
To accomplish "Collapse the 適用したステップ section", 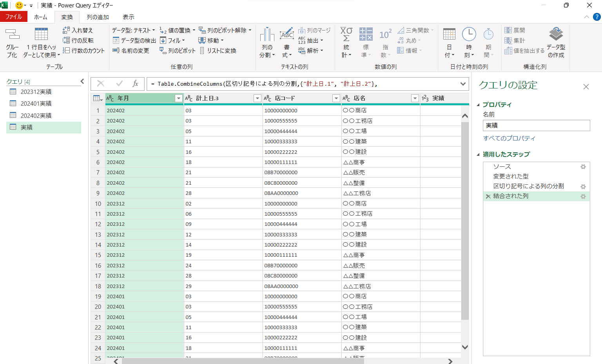I will (478, 155).
